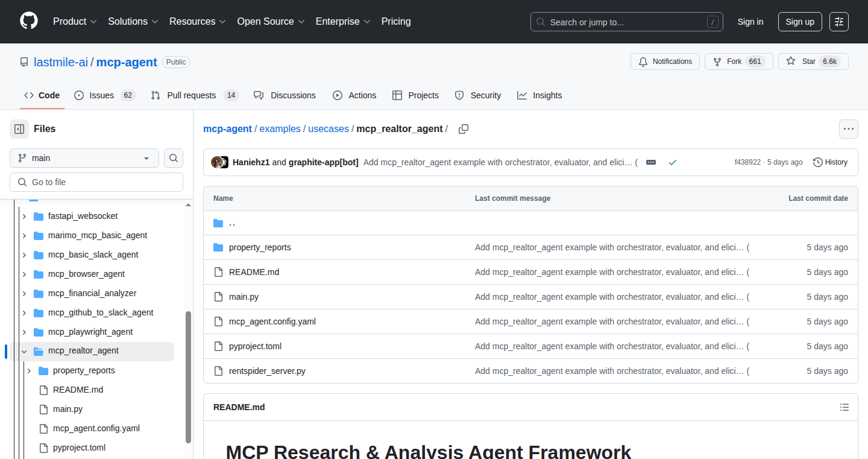868x459 pixels.
Task: Expand the fastapi_websocket folder
Action: pyautogui.click(x=24, y=216)
